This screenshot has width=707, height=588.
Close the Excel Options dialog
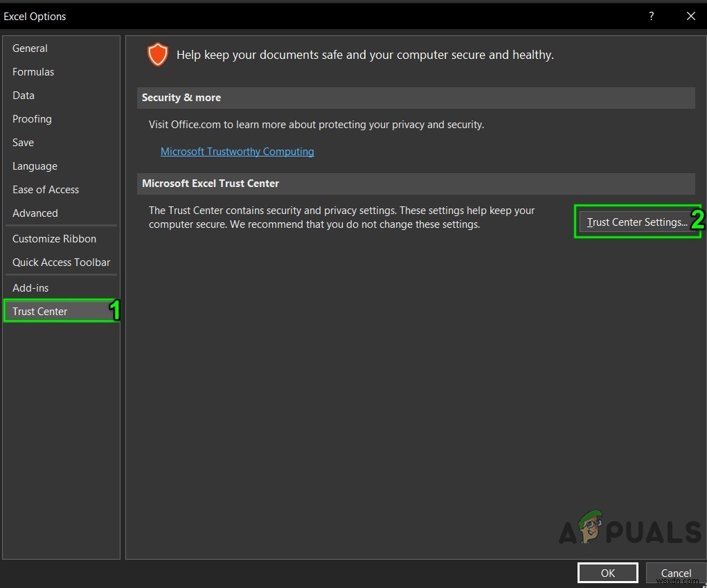click(690, 16)
